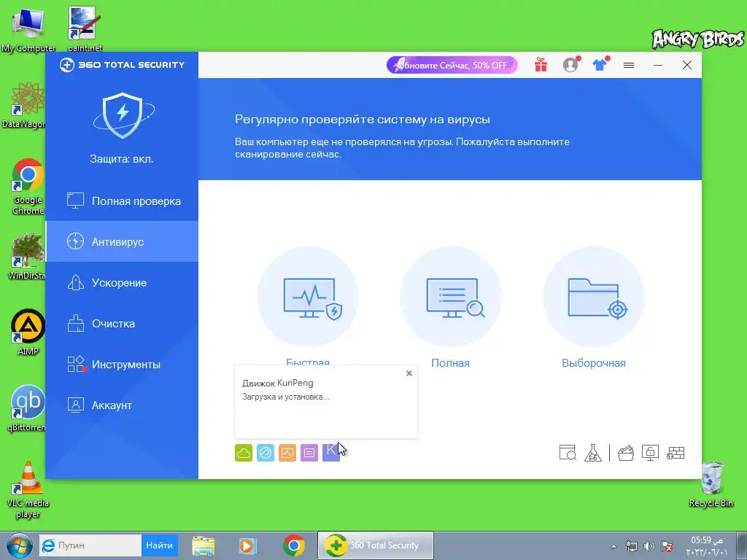The image size is (747, 560).
Task: Open the sandbox flask icon
Action: (592, 453)
